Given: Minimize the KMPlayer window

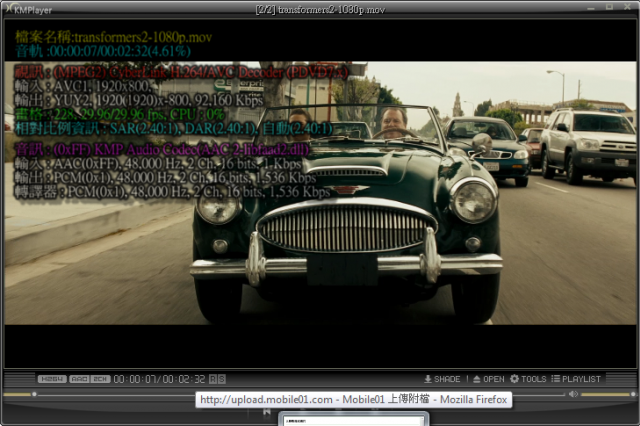Looking at the screenshot, I should click(591, 7).
